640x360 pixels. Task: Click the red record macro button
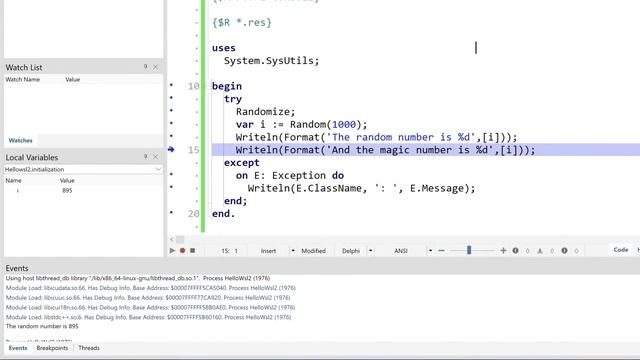coord(182,251)
